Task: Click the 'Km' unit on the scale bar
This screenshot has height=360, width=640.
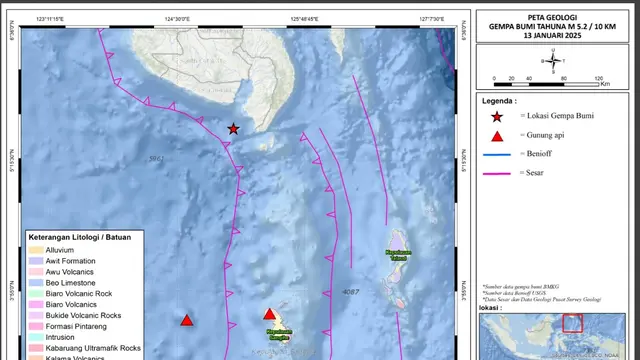Action: (x=605, y=84)
